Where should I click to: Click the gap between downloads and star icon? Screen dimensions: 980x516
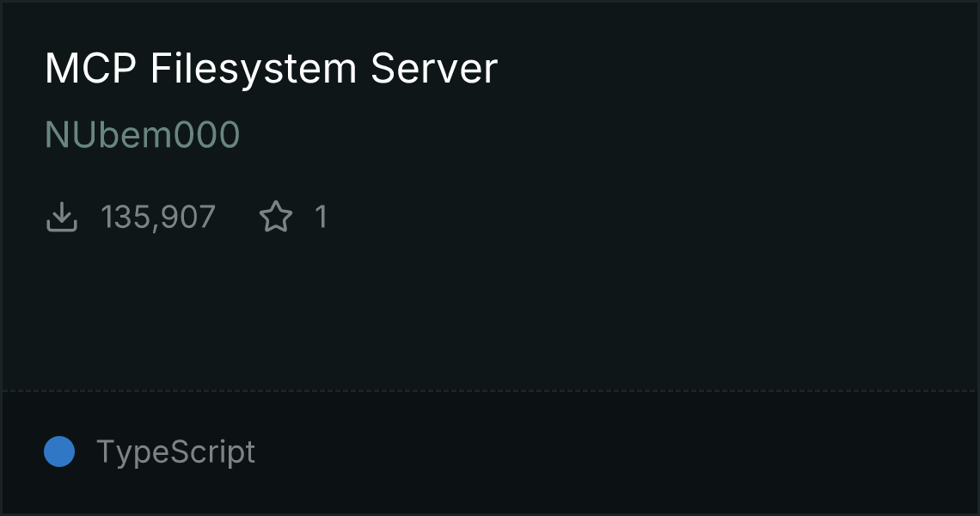[237, 217]
